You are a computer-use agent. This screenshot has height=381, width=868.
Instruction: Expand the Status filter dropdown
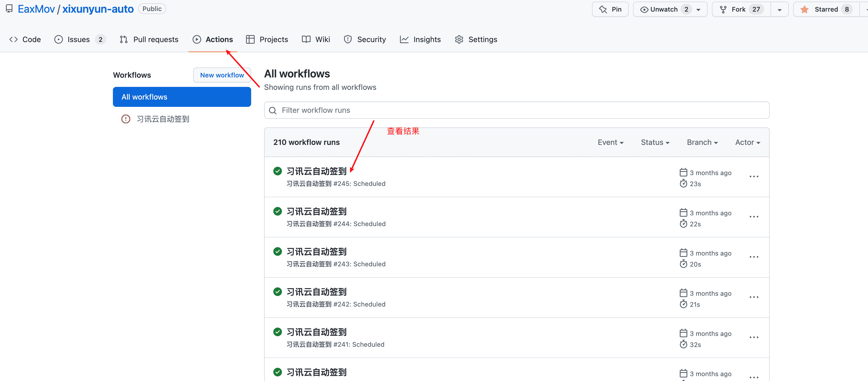click(655, 142)
